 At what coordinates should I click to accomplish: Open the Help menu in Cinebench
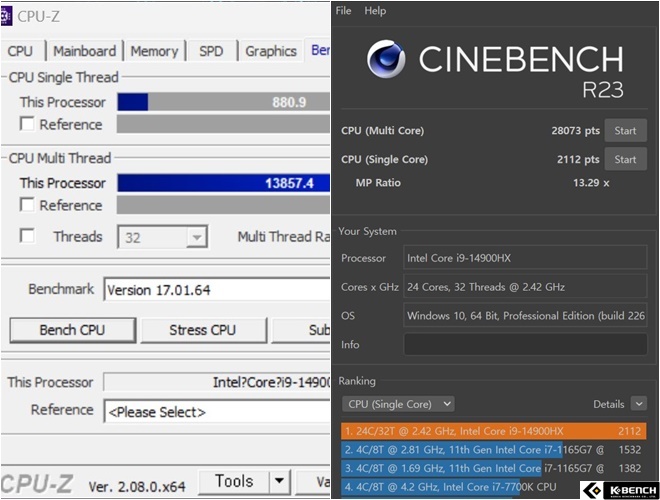[x=375, y=11]
